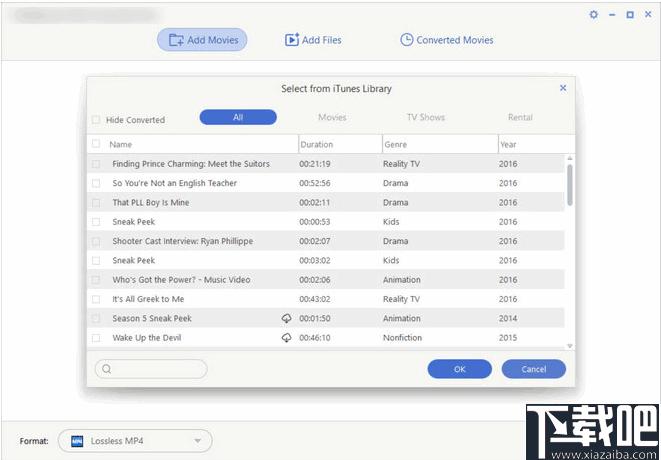661x460 pixels.
Task: Enable the Hide Converted checkbox
Action: [97, 120]
